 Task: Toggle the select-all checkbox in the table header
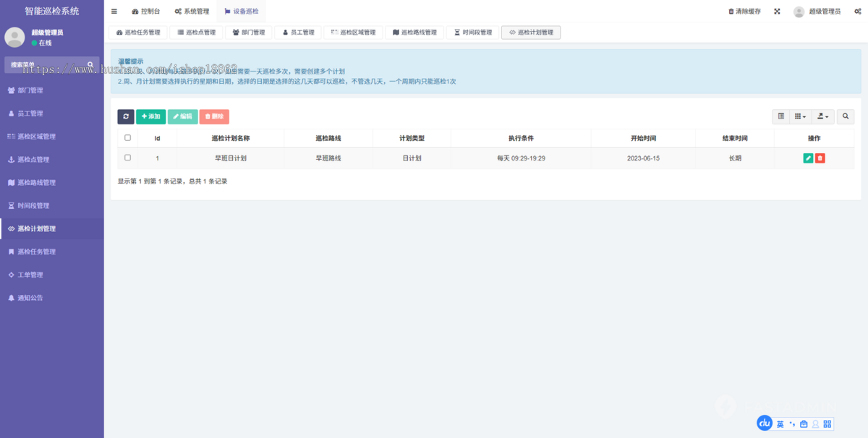coord(127,138)
